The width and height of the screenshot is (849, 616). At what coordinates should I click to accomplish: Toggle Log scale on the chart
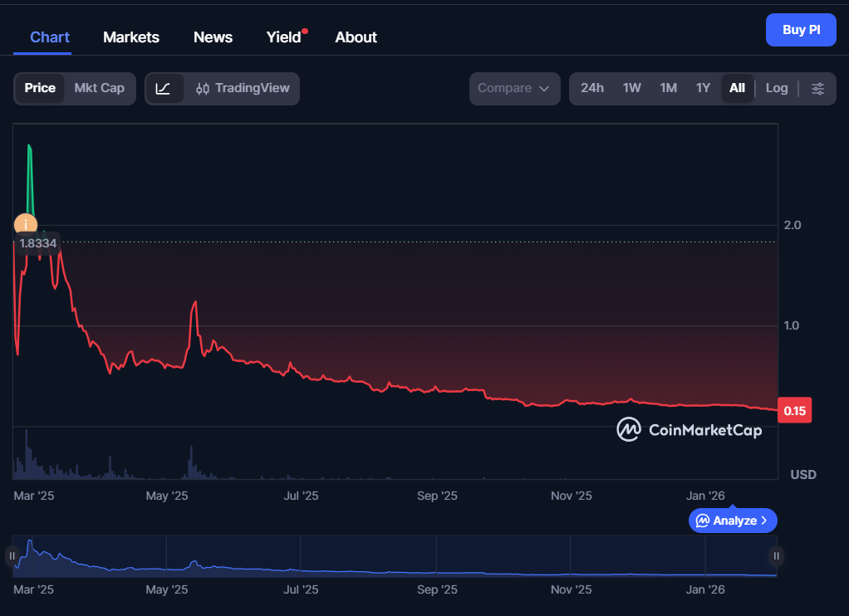(x=776, y=87)
